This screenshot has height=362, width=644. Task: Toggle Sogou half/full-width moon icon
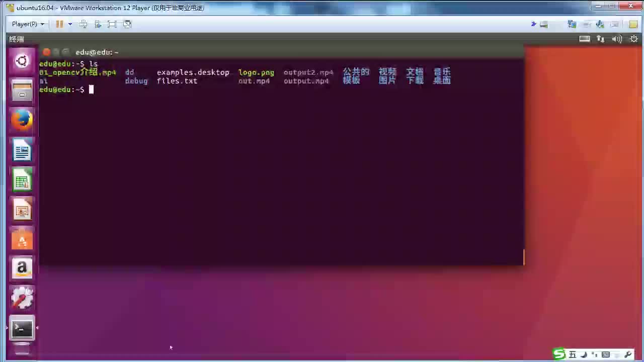(x=585, y=355)
